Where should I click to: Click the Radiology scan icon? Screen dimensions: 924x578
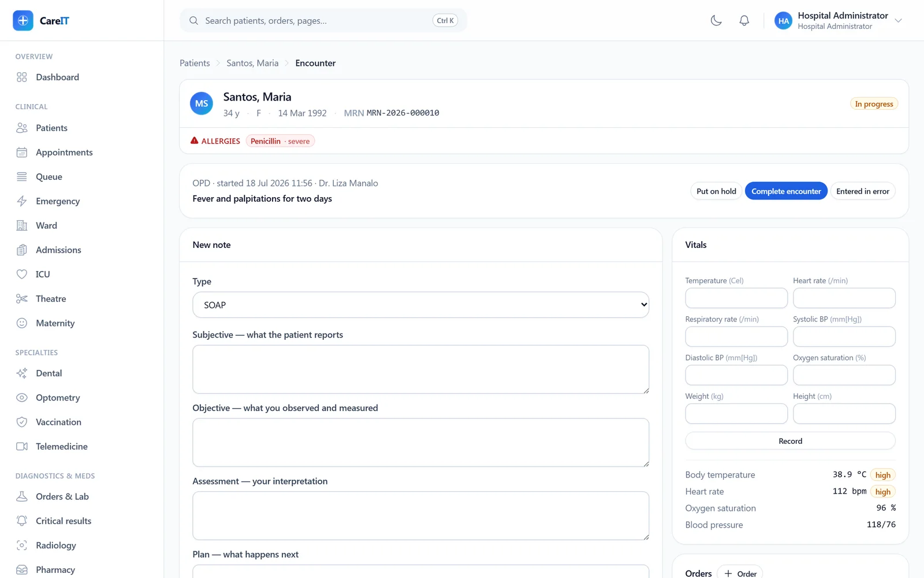22,545
